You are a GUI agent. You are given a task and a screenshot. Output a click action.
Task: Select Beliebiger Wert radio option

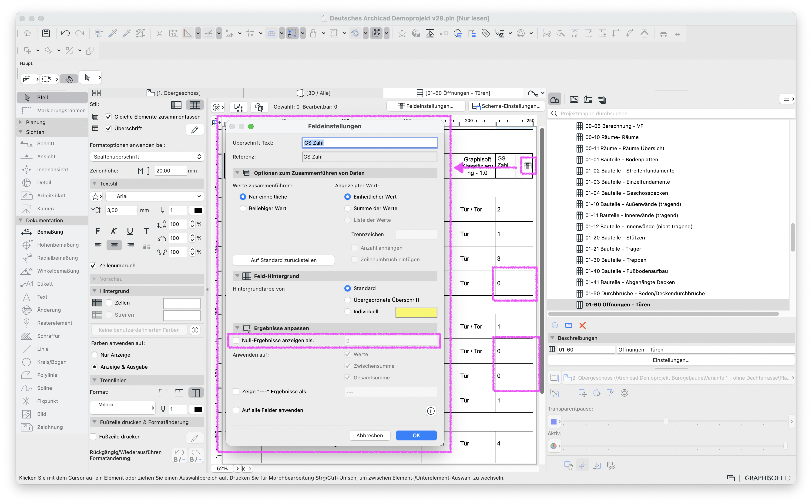coord(243,208)
